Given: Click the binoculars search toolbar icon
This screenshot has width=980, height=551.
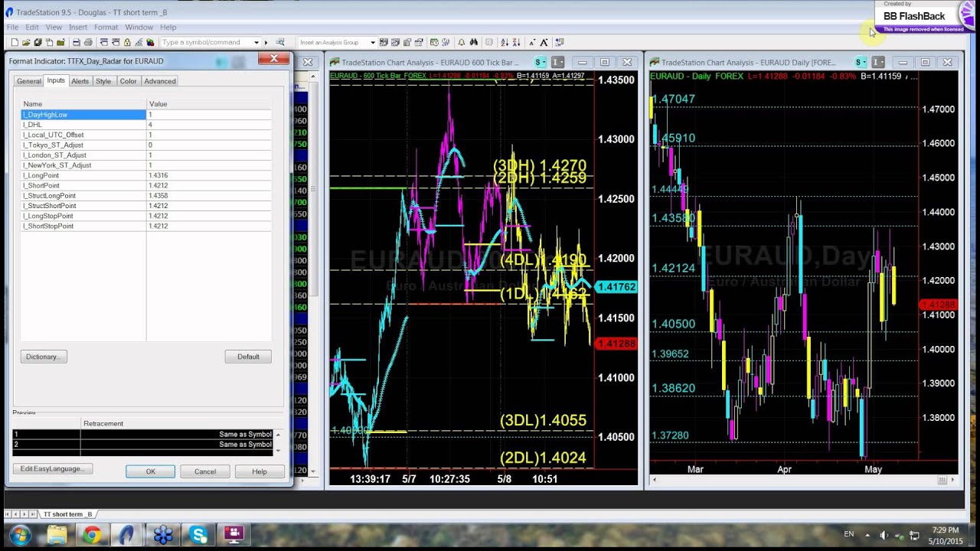Looking at the screenshot, I should [474, 42].
